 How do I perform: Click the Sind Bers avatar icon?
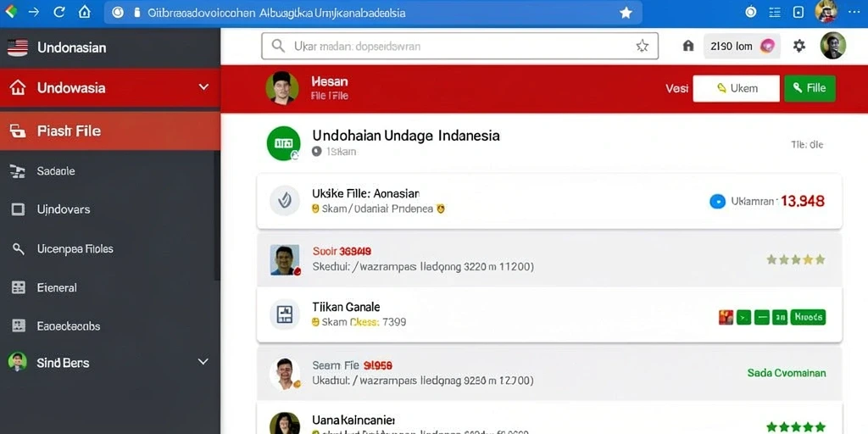click(18, 361)
